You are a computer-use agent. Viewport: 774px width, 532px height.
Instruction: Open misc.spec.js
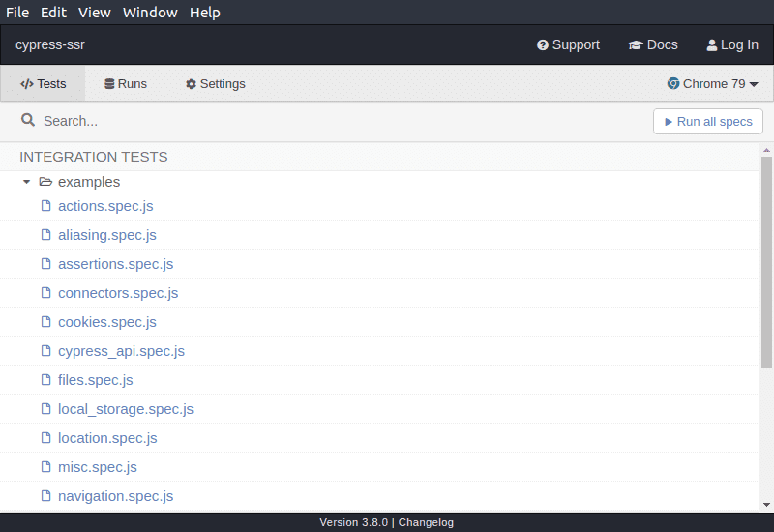coord(98,467)
